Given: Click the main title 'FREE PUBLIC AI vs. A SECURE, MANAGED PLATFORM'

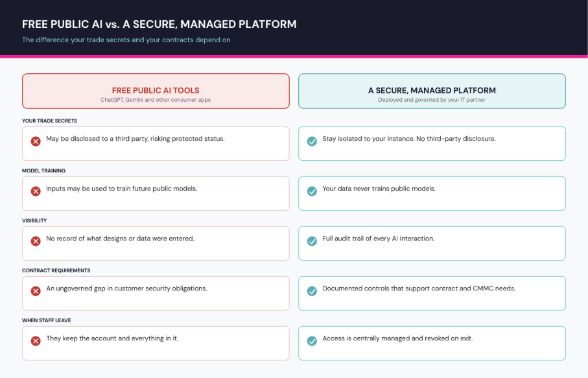Looking at the screenshot, I should point(159,25).
